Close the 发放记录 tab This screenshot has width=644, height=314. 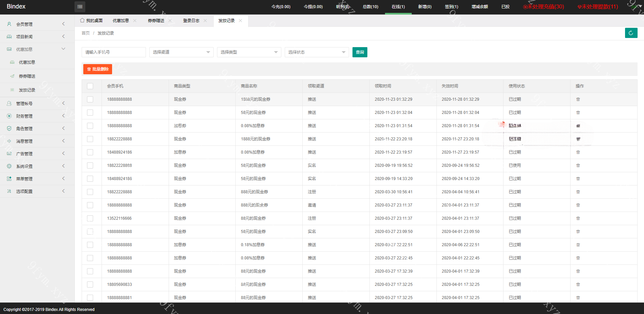tap(240, 21)
